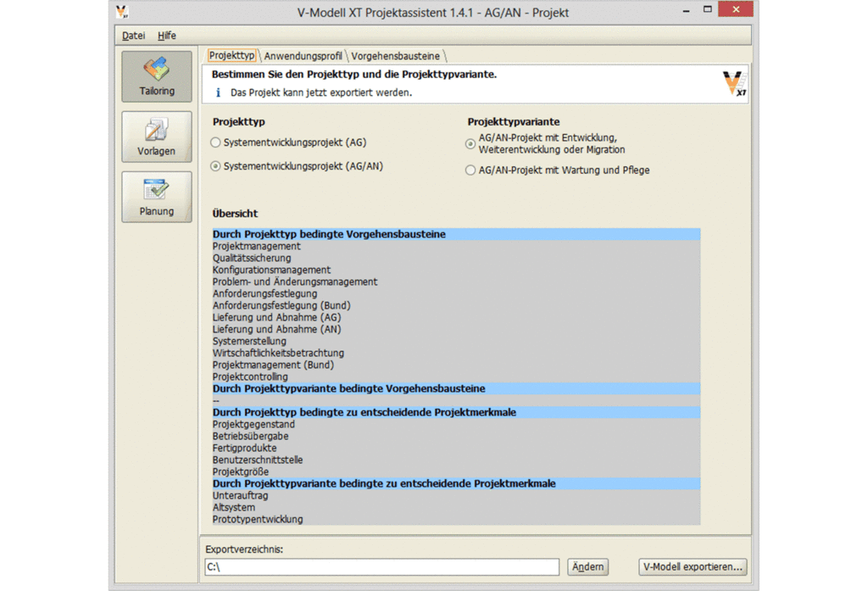This screenshot has width=868, height=591.
Task: Select the 'Systemerstellung' row
Action: coord(456,341)
